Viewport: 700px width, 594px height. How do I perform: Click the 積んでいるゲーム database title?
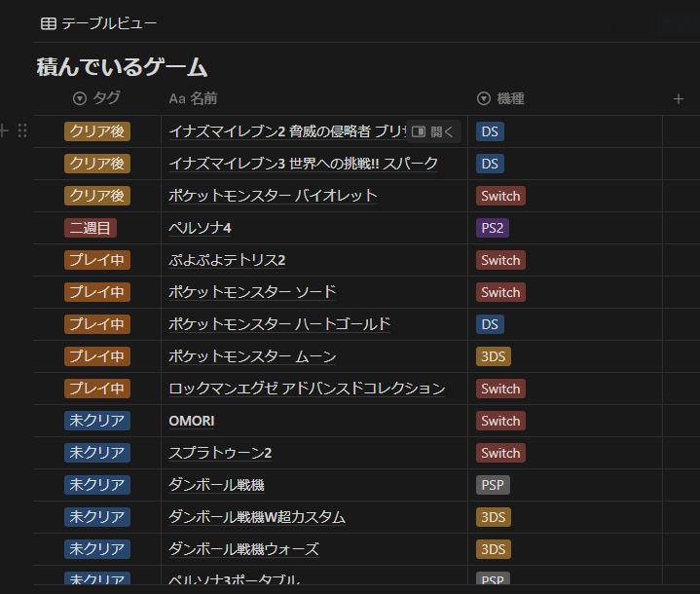[x=122, y=67]
